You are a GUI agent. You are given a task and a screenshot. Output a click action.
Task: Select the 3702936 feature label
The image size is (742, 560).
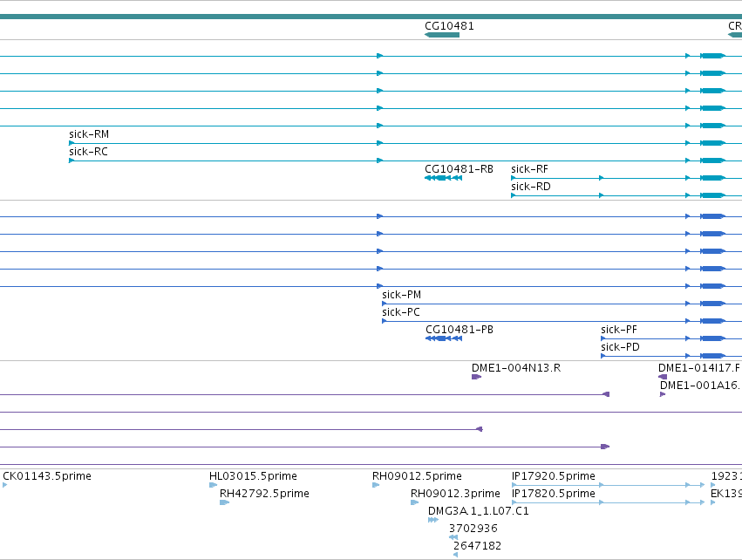(x=473, y=529)
